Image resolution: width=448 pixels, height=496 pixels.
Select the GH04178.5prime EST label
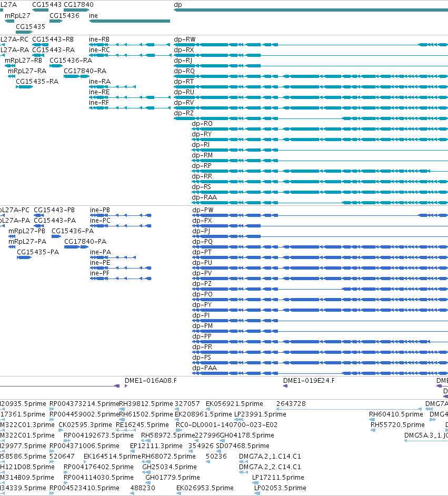[247, 435]
